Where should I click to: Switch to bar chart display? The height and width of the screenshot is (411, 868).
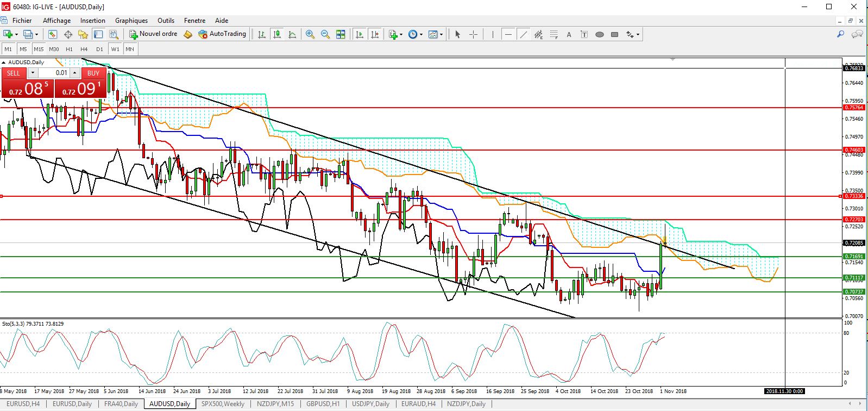(x=262, y=34)
